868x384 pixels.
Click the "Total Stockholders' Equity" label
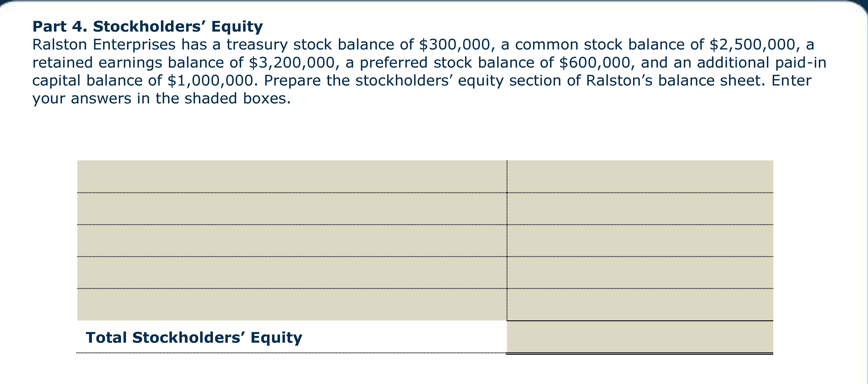[194, 338]
